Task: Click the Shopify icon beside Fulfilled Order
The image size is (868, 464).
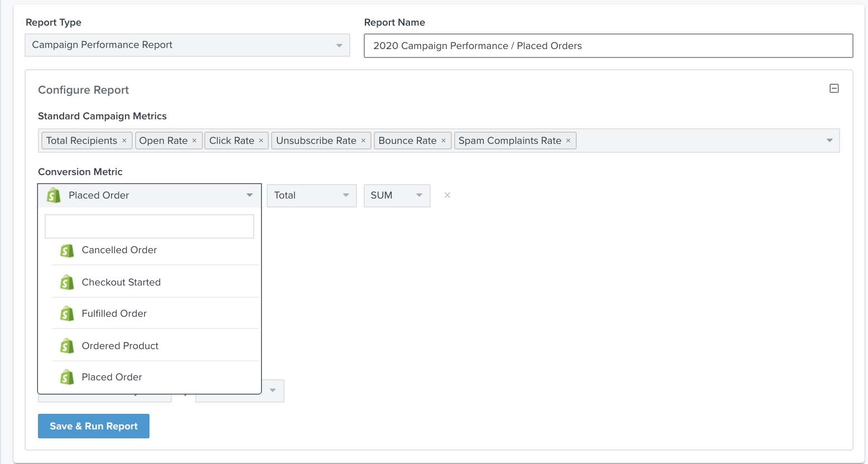Action: pos(67,313)
